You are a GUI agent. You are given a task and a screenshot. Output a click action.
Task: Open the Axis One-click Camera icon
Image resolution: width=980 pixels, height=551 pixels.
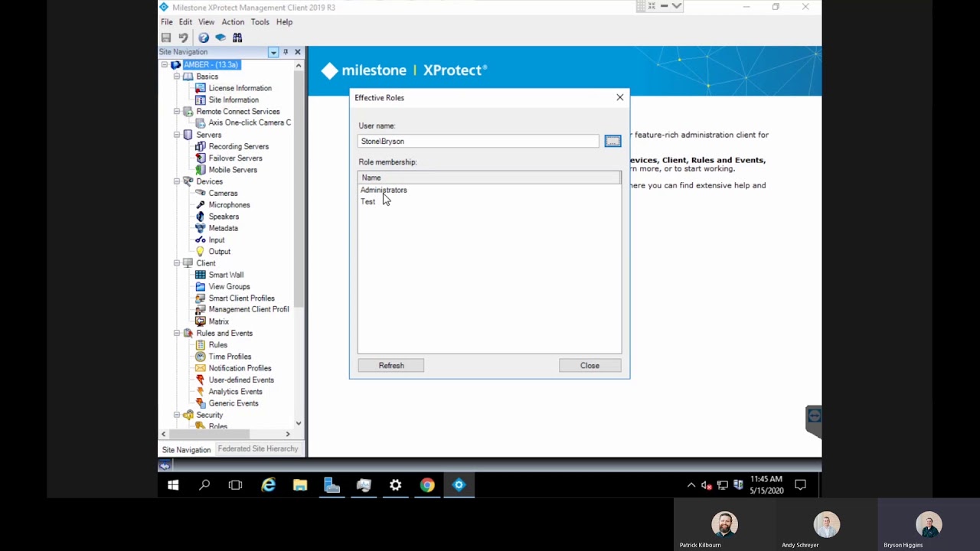pos(201,122)
